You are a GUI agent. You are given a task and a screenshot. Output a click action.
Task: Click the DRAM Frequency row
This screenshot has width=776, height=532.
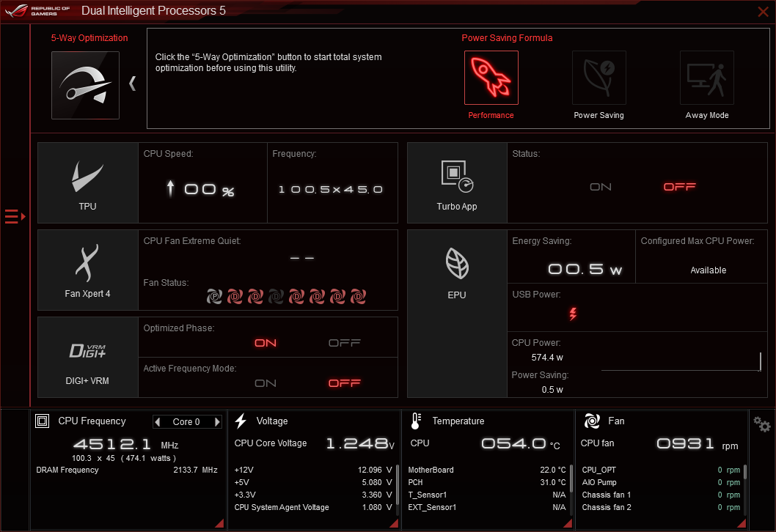coord(127,470)
